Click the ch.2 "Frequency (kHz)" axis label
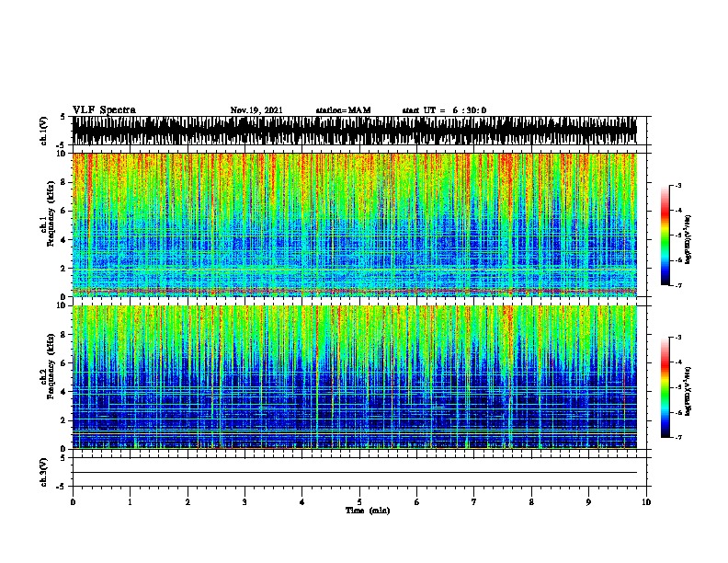728x563 pixels. tap(51, 366)
